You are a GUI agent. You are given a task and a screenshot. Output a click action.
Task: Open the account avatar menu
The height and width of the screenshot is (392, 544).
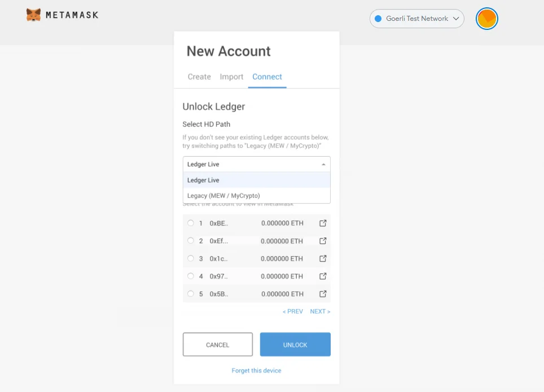point(486,19)
